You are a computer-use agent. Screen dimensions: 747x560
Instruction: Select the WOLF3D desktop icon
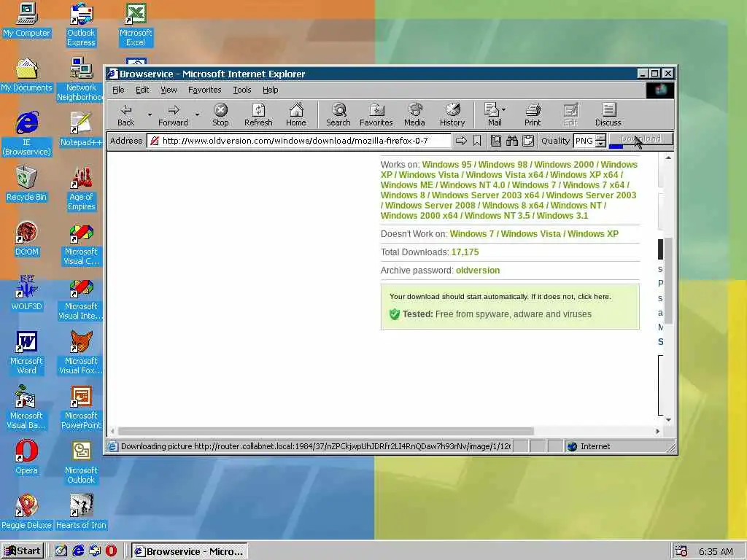pos(27,293)
